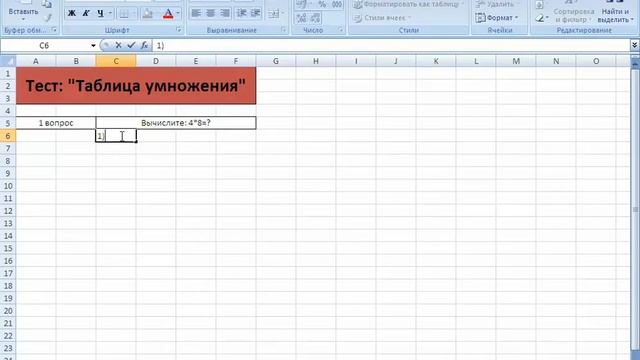Image resolution: width=640 pixels, height=360 pixels.
Task: Click the Name Box showing C6
Action: (44, 45)
